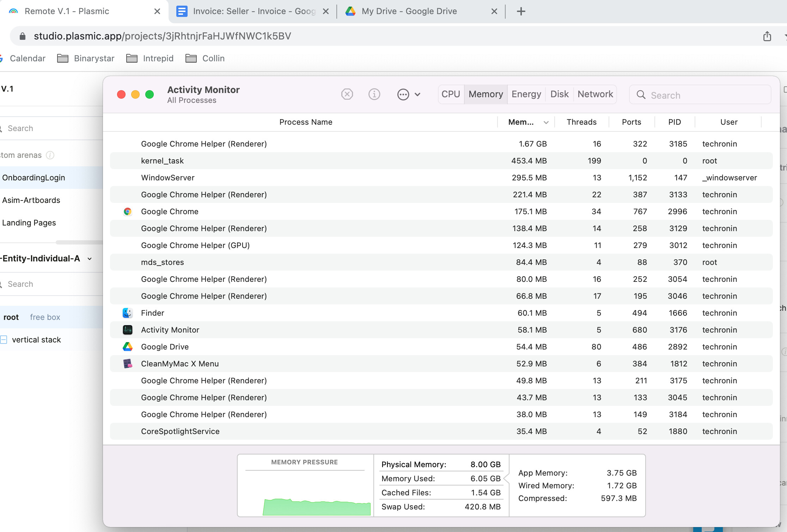The width and height of the screenshot is (787, 532).
Task: Open a new Chrome tab with plus icon
Action: click(x=521, y=11)
